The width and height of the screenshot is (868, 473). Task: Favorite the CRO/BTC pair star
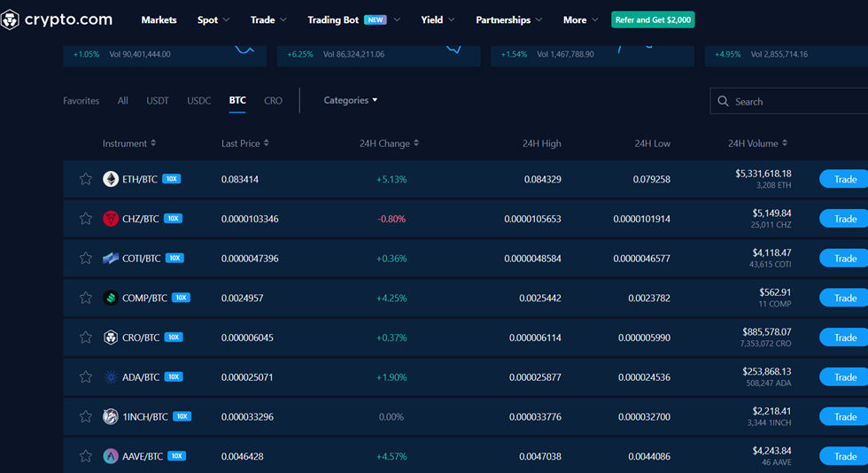tap(85, 337)
